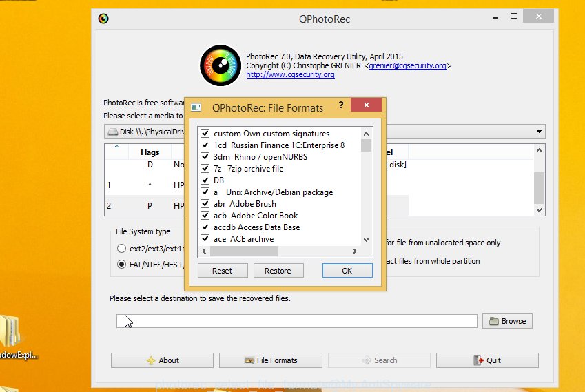Screen dimensions: 585x392
Task: Uncheck 1cd Russian Finance 1C:Enterprise 8
Action: [x=205, y=145]
